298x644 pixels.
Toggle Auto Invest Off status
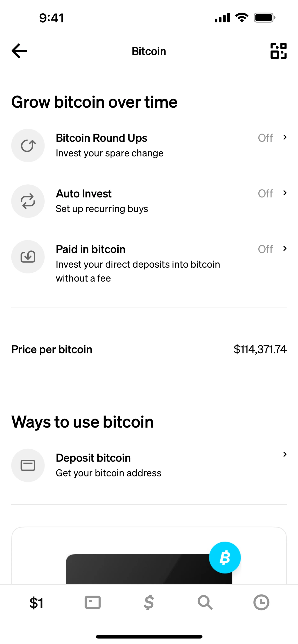click(x=265, y=193)
